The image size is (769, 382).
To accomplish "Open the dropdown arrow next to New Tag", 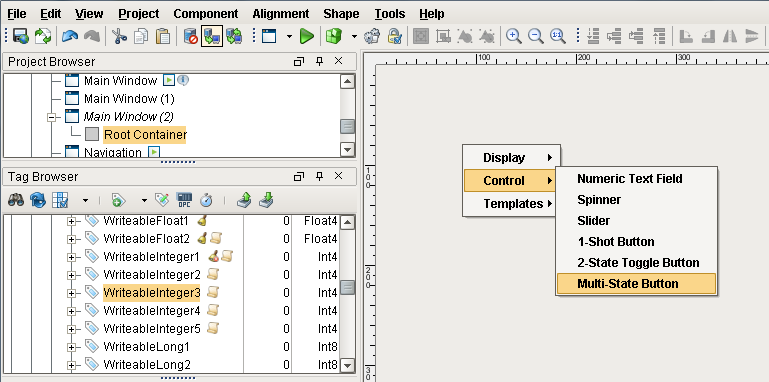I will tap(144, 201).
